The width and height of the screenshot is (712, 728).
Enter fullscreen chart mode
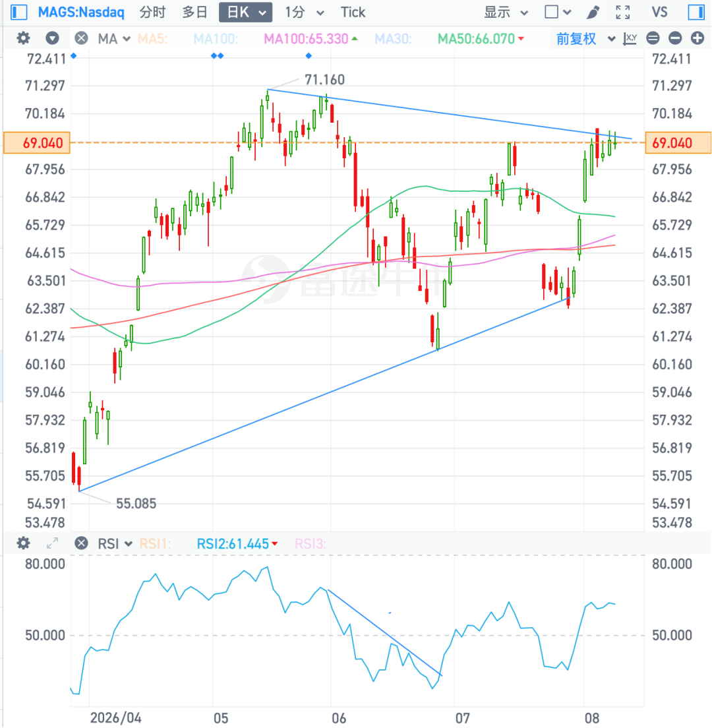pyautogui.click(x=622, y=12)
